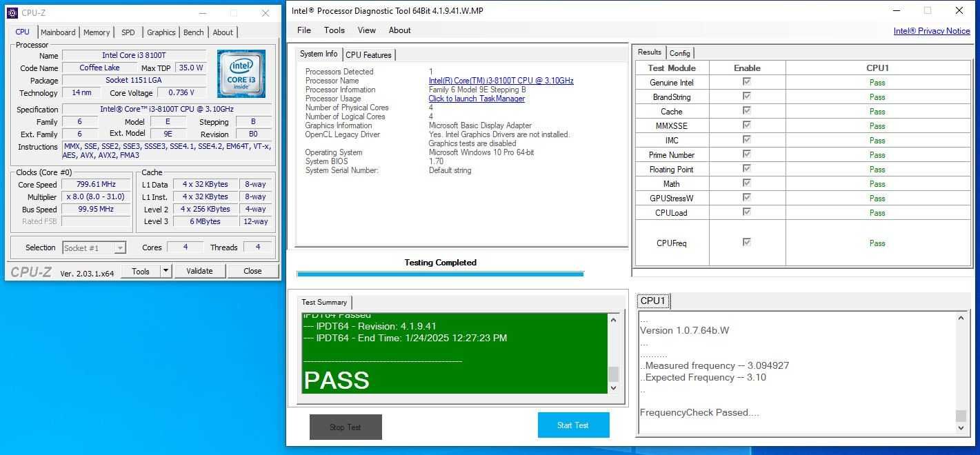Image resolution: width=980 pixels, height=455 pixels.
Task: Toggle the Prime Number test checkbox
Action: pos(746,154)
